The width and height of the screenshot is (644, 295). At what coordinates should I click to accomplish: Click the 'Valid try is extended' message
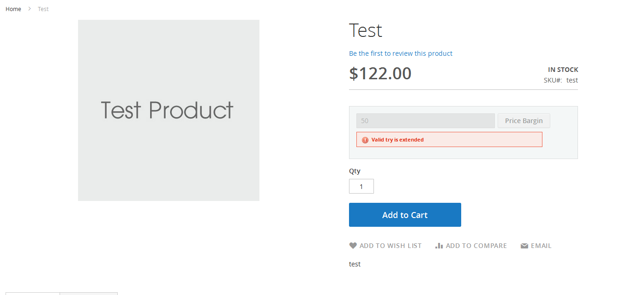[397, 140]
